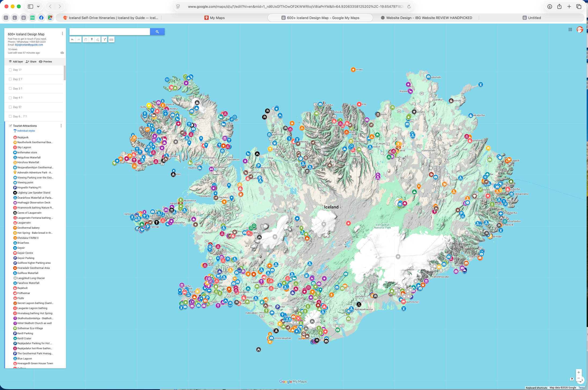Click the map title 600+ Iceland Design Map
Image resolution: width=588 pixels, height=390 pixels.
(x=26, y=34)
